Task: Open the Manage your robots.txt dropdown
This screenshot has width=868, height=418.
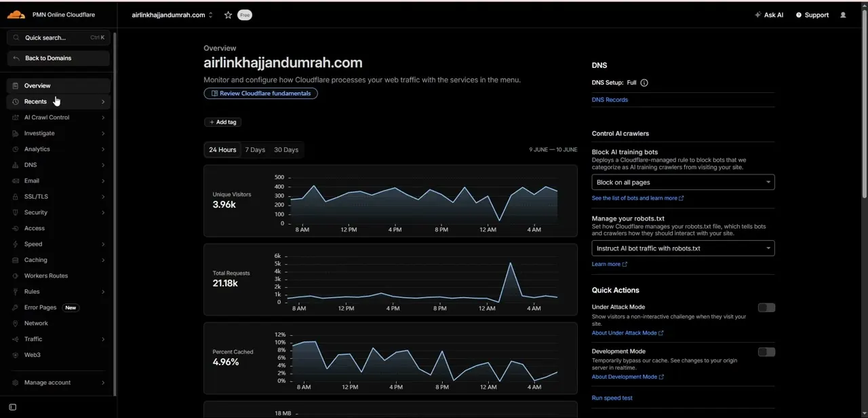Action: pos(683,248)
